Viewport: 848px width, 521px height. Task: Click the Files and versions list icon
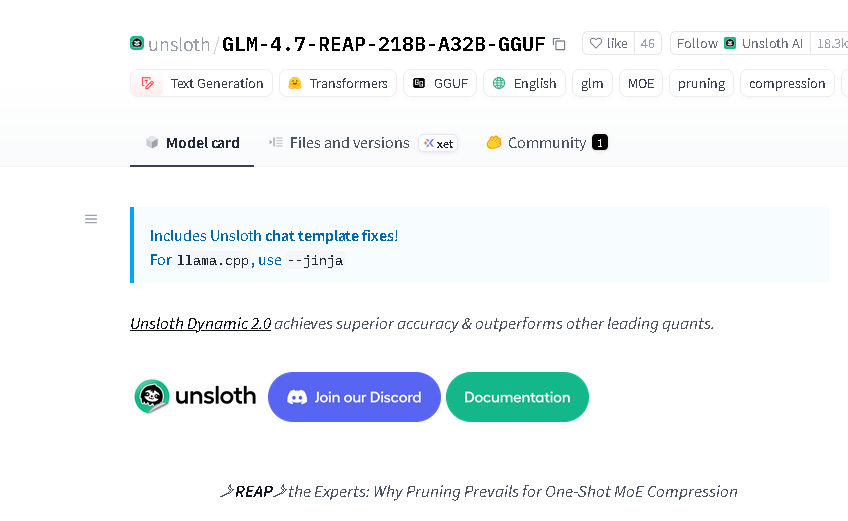pyautogui.click(x=276, y=142)
